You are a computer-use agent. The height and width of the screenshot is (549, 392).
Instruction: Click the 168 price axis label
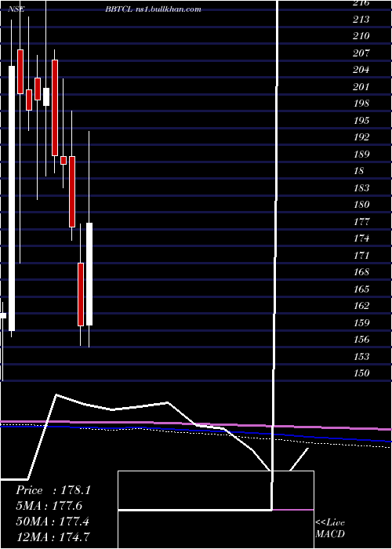click(361, 272)
